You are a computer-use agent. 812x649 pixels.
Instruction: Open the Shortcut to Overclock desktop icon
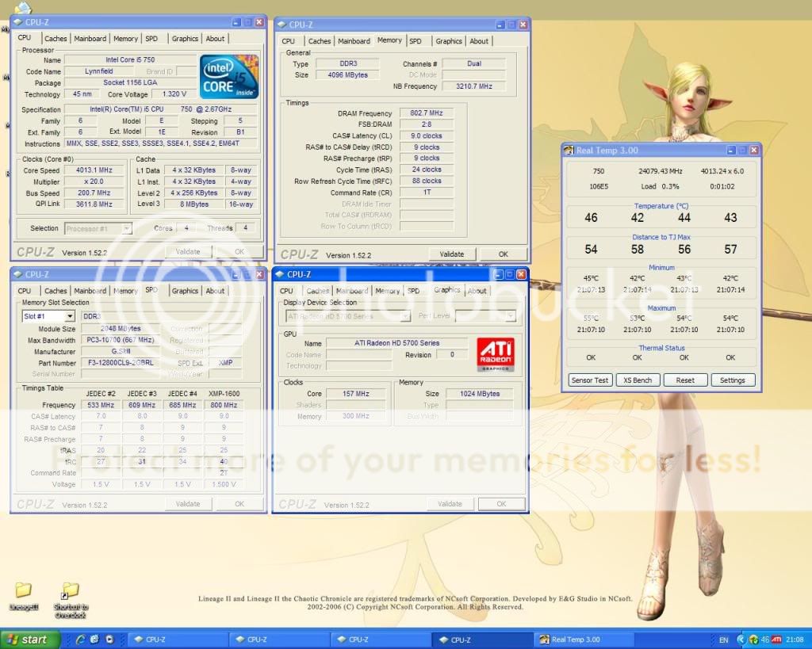click(70, 591)
